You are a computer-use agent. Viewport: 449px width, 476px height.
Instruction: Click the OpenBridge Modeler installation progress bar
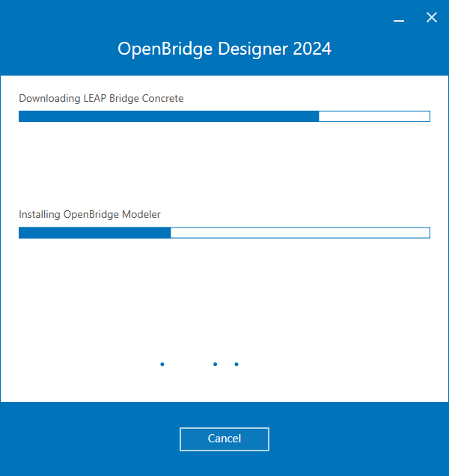coord(224,233)
